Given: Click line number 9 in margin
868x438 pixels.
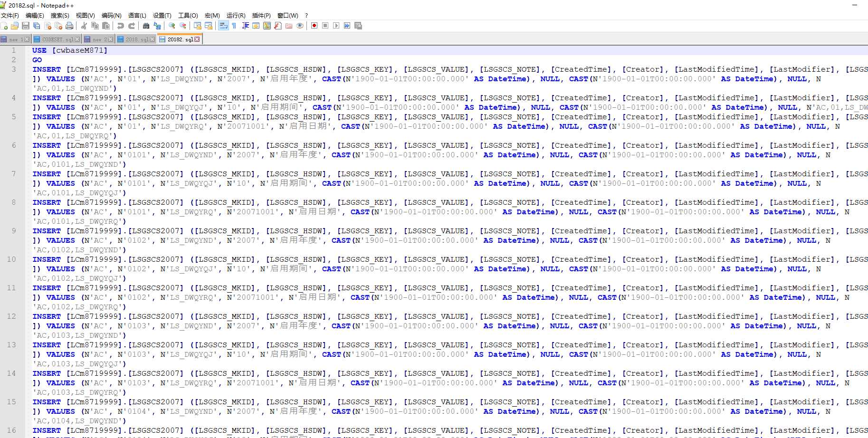Looking at the screenshot, I should (x=14, y=231).
